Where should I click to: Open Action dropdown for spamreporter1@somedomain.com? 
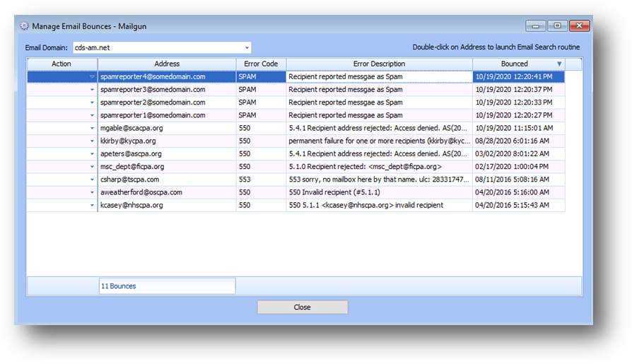pyautogui.click(x=93, y=115)
